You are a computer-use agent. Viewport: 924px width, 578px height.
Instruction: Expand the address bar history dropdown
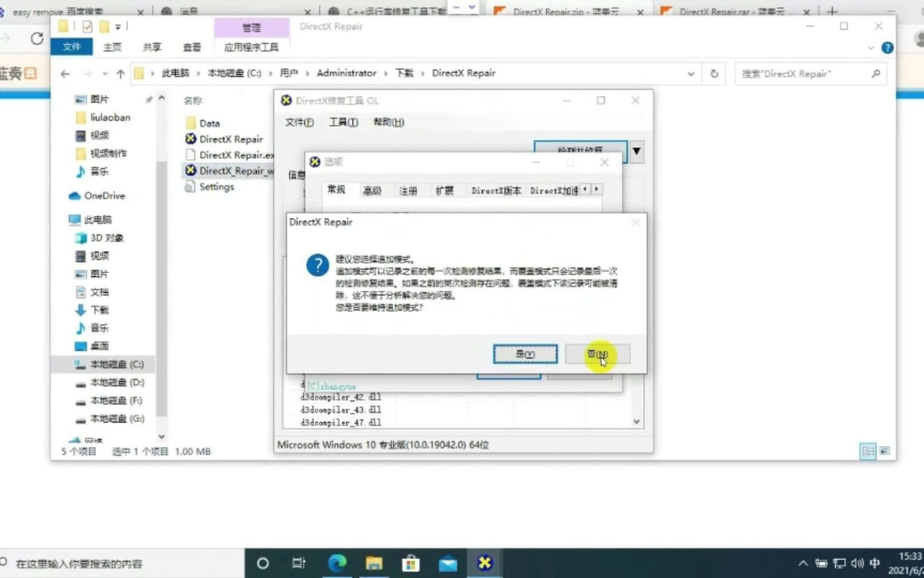tap(691, 73)
